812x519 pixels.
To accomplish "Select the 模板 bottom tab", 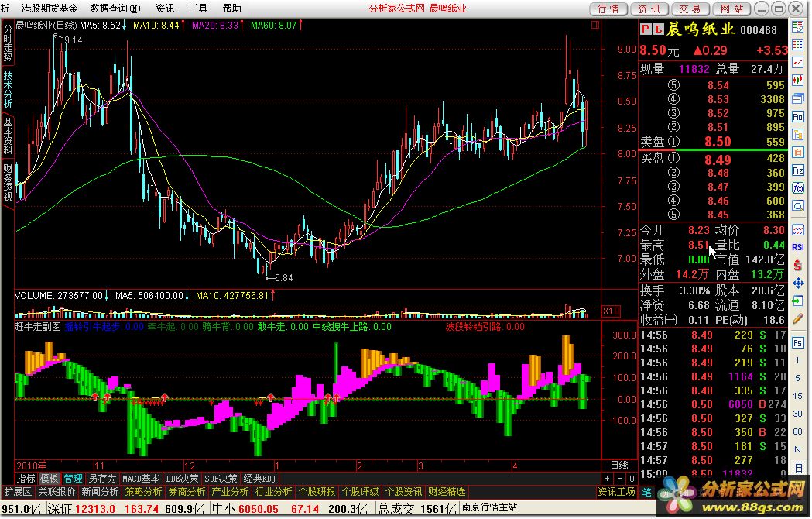I will [50, 479].
